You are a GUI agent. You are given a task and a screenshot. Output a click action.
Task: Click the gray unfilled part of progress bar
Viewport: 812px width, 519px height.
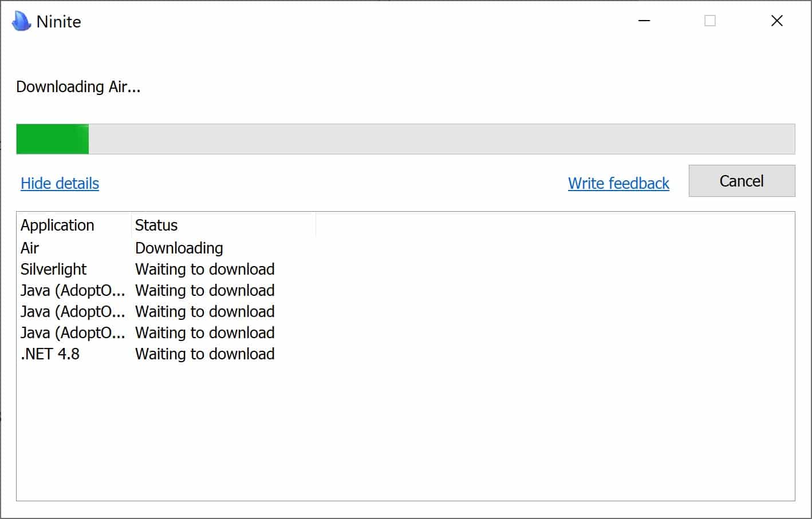click(442, 139)
